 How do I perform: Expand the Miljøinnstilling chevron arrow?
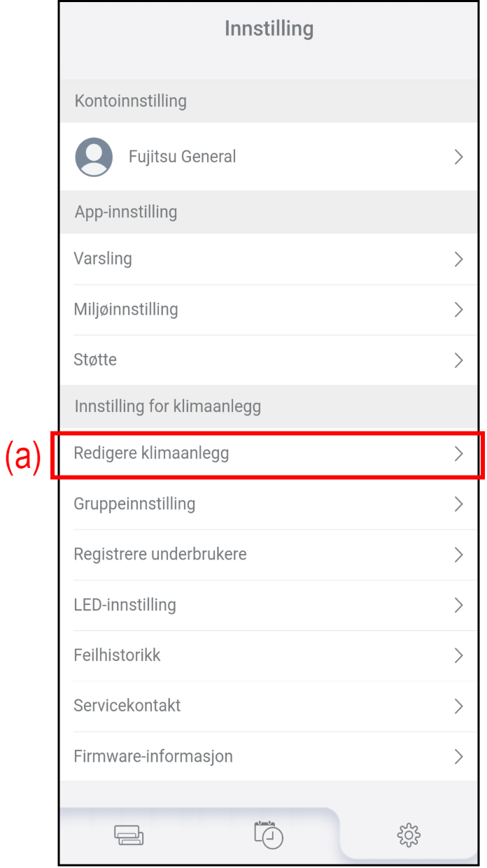[459, 310]
